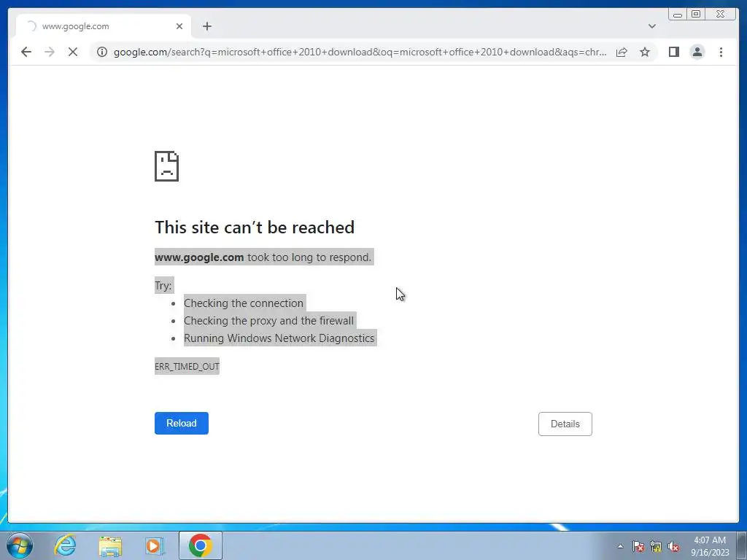Reload the page with the blue button
The height and width of the screenshot is (560, 747).
[x=182, y=424]
